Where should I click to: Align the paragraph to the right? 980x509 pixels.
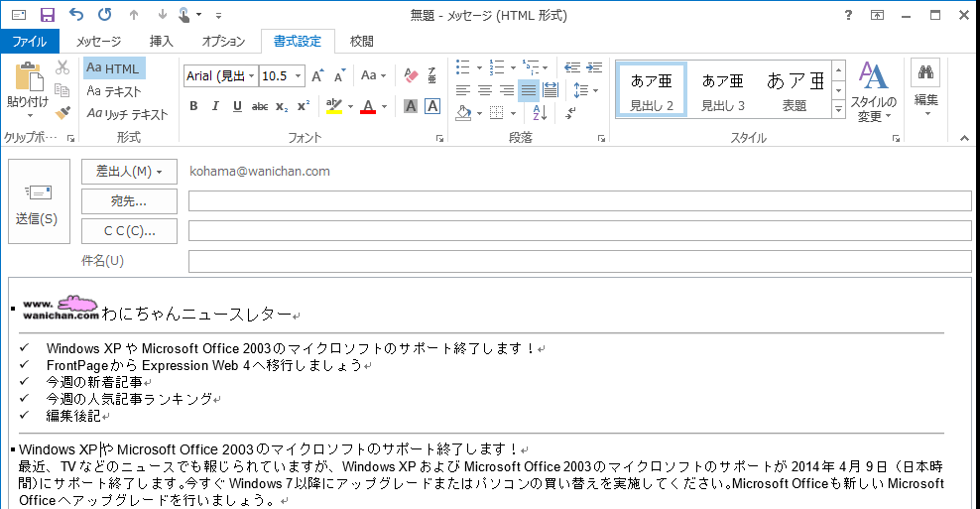(x=507, y=90)
